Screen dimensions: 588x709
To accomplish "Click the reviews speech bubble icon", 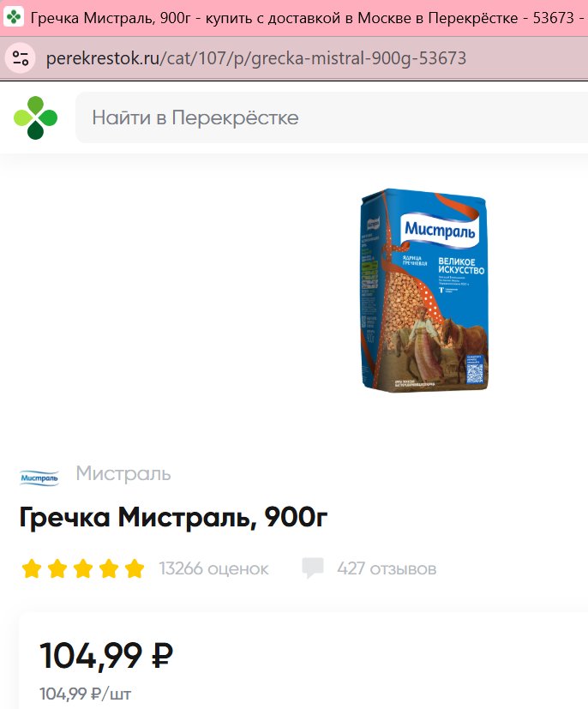I will [313, 568].
